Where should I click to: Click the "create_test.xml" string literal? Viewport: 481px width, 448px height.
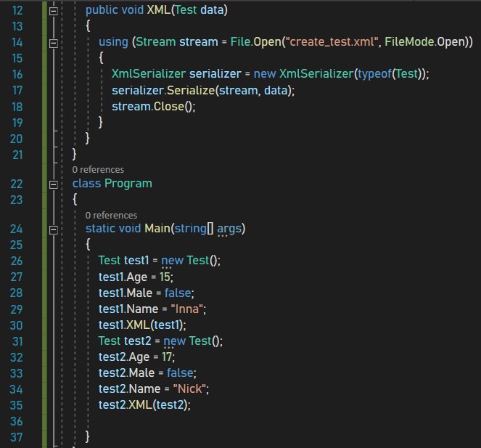pyautogui.click(x=332, y=42)
